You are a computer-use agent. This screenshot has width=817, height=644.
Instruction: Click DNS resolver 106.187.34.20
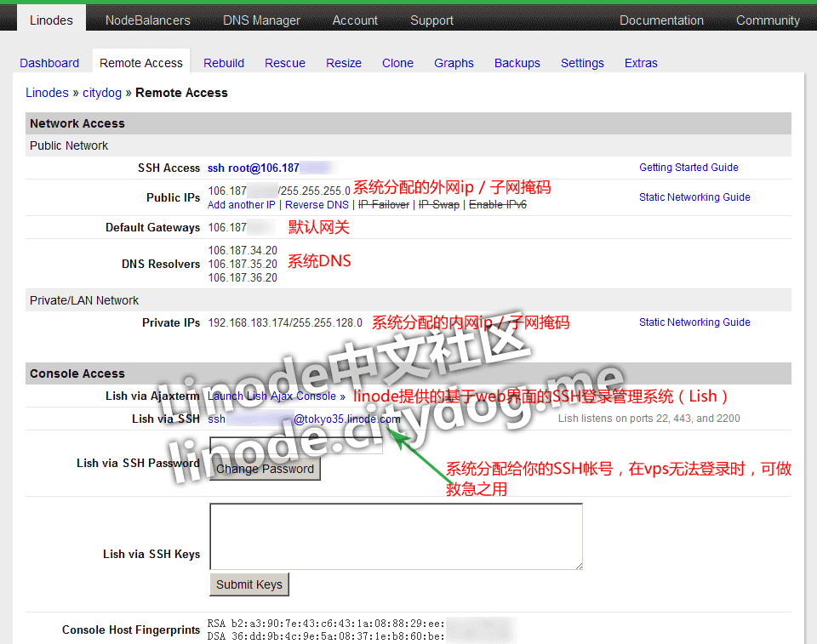pyautogui.click(x=243, y=251)
